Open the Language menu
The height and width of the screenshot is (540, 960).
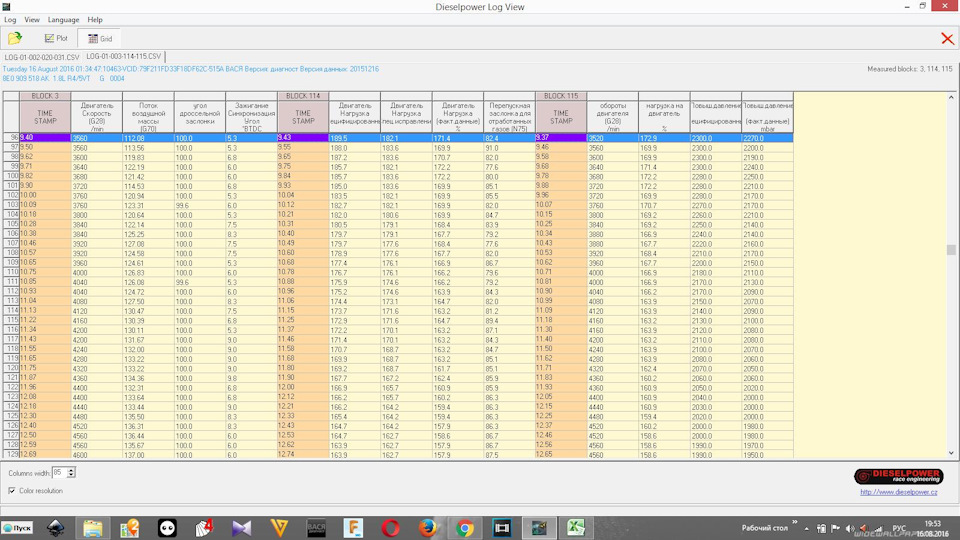point(63,19)
